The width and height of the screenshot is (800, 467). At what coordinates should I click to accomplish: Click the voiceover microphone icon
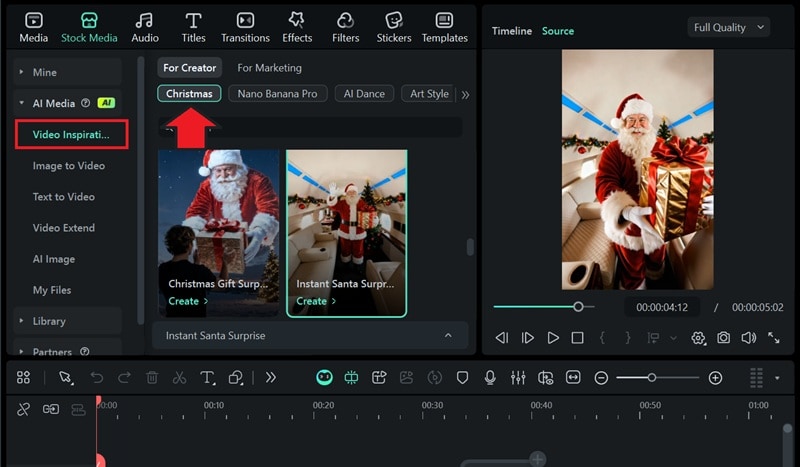point(490,377)
